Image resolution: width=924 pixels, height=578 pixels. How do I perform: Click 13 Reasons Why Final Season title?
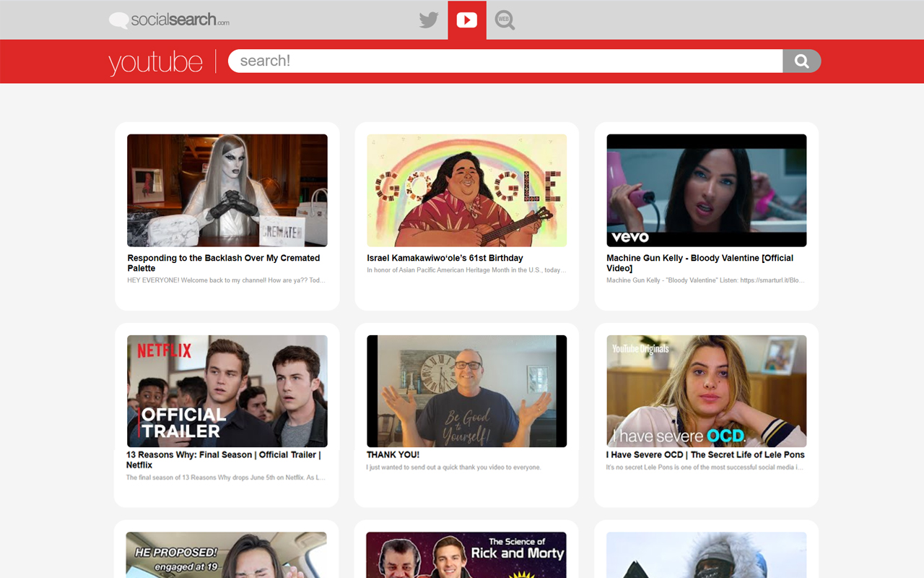pyautogui.click(x=224, y=460)
